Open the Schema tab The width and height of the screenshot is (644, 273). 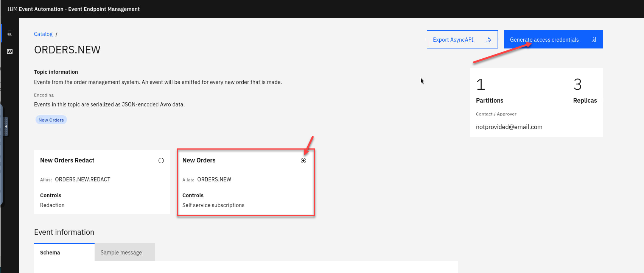50,253
